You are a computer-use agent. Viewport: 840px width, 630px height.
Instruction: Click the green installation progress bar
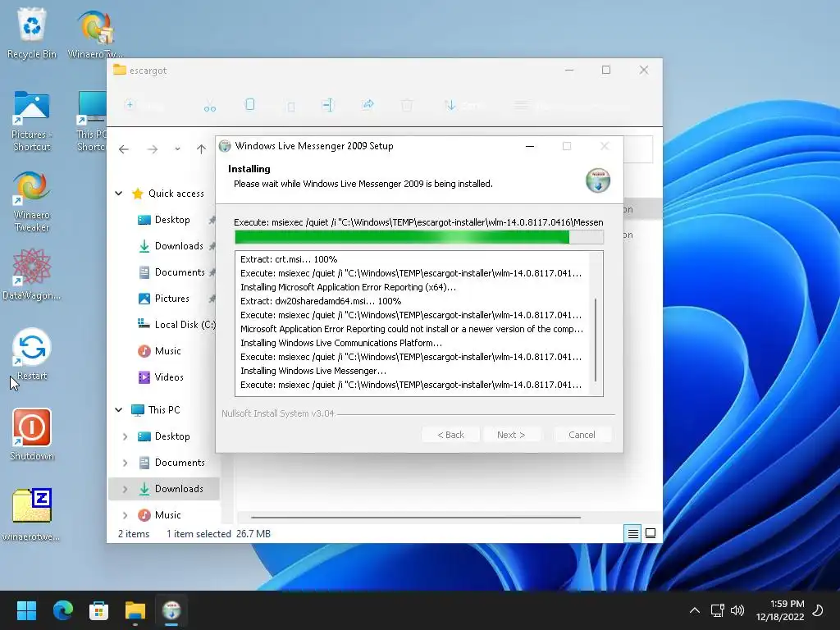pyautogui.click(x=419, y=237)
